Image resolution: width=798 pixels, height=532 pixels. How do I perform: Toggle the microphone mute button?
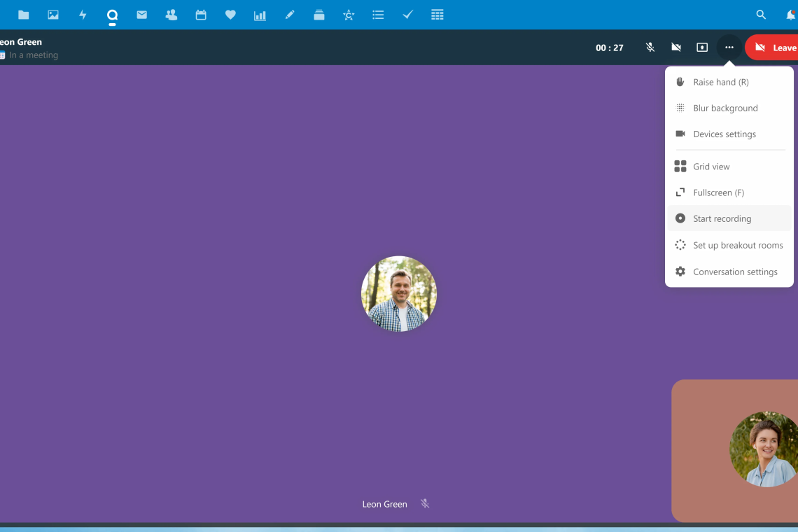point(650,48)
